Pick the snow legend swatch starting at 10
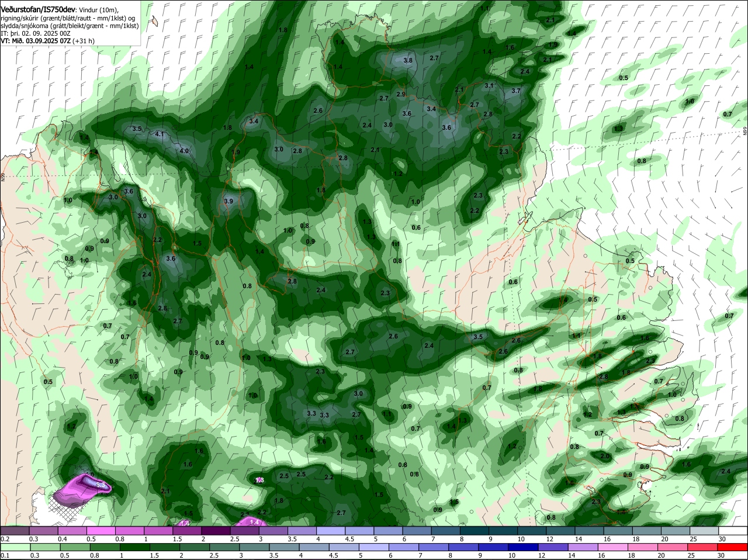Image resolution: width=748 pixels, height=560 pixels. point(532,530)
